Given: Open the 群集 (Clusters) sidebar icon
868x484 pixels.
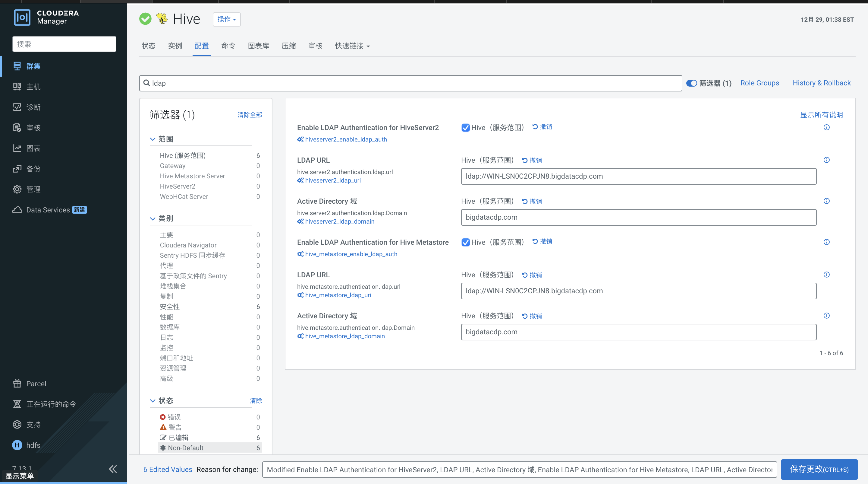Looking at the screenshot, I should click(x=17, y=66).
